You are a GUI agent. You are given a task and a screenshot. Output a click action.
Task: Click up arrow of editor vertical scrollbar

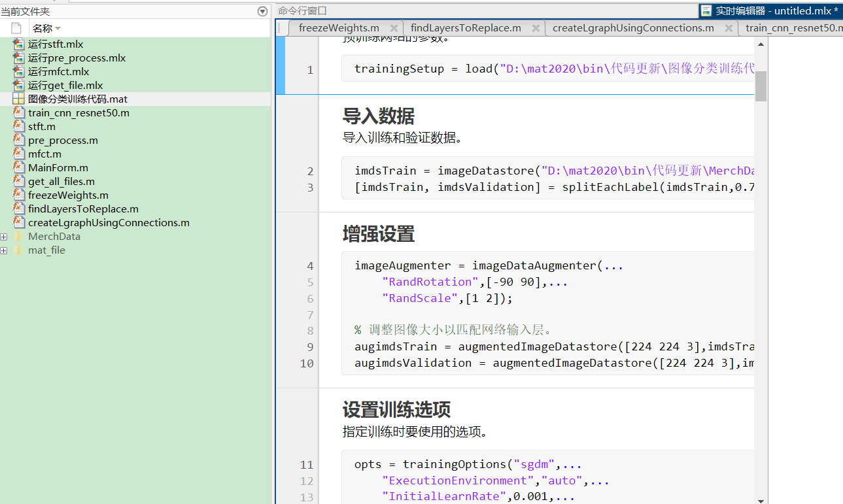pos(761,43)
